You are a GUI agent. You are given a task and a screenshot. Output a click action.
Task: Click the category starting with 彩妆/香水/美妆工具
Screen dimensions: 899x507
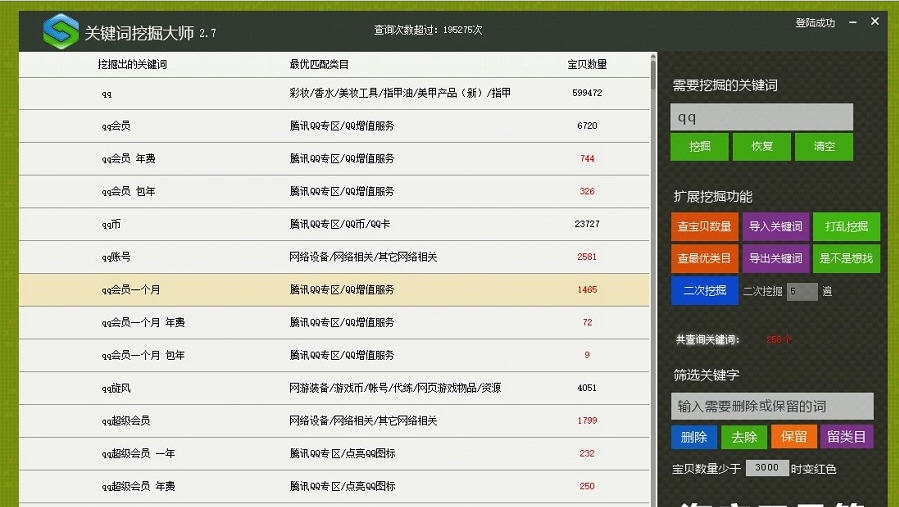pyautogui.click(x=400, y=93)
